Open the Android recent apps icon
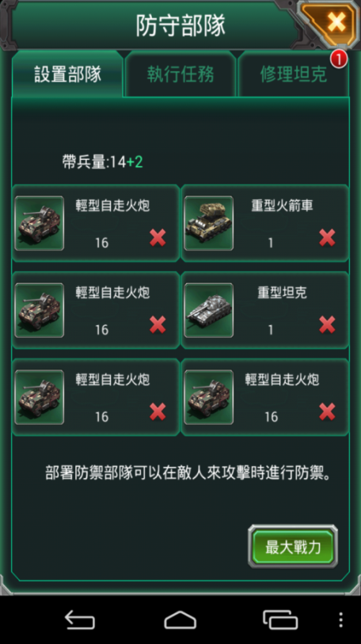 tap(280, 619)
